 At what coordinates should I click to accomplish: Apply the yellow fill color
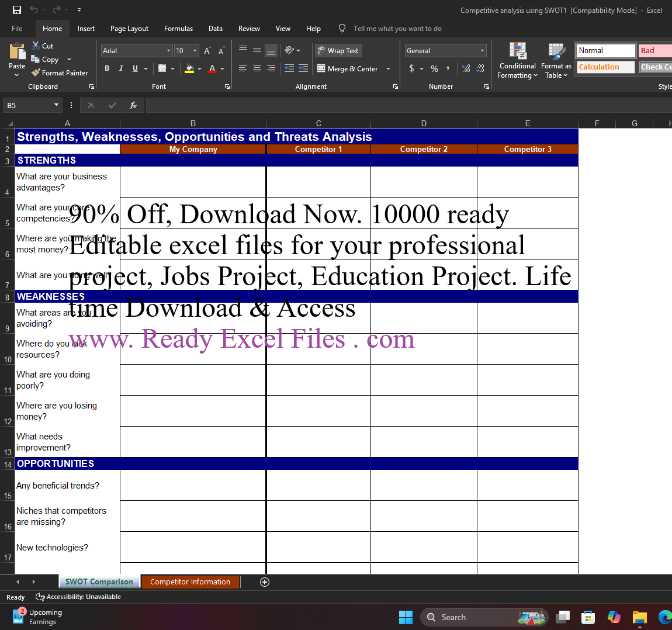[x=189, y=68]
